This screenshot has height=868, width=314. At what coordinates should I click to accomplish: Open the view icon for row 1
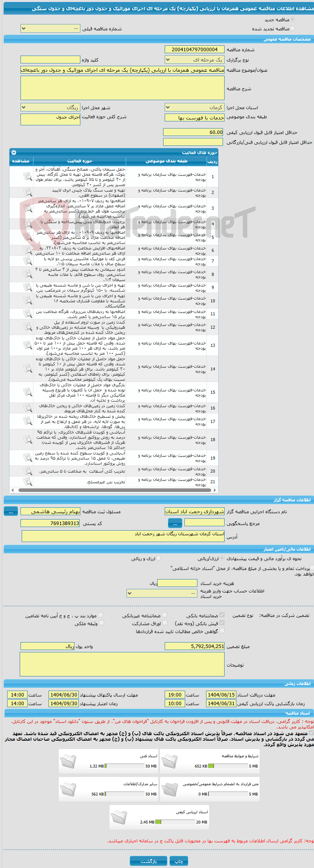[x=28, y=177]
